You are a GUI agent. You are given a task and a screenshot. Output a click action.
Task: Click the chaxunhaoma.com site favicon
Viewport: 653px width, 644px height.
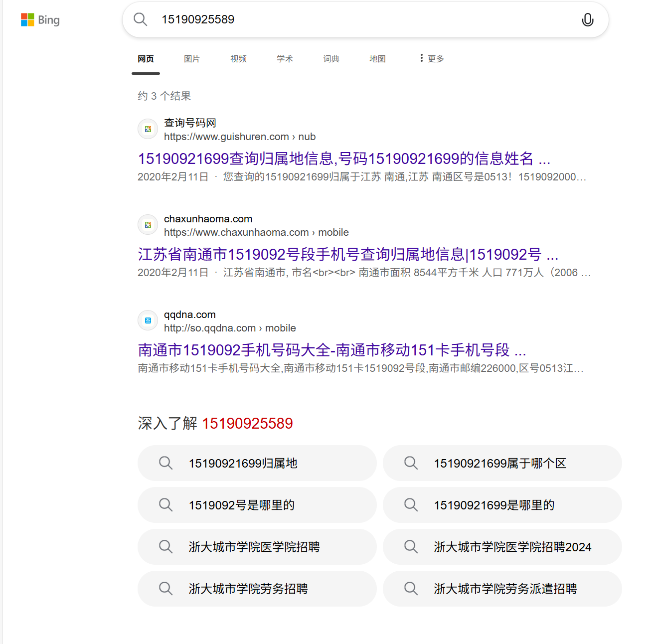pos(148,225)
